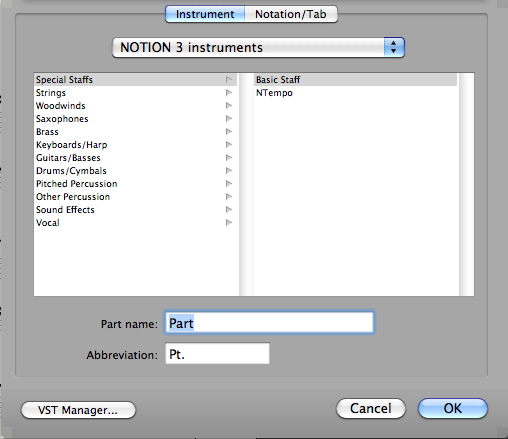This screenshot has height=439, width=508.
Task: Expand the arrow next to Drums/Cymbals
Action: coord(229,171)
